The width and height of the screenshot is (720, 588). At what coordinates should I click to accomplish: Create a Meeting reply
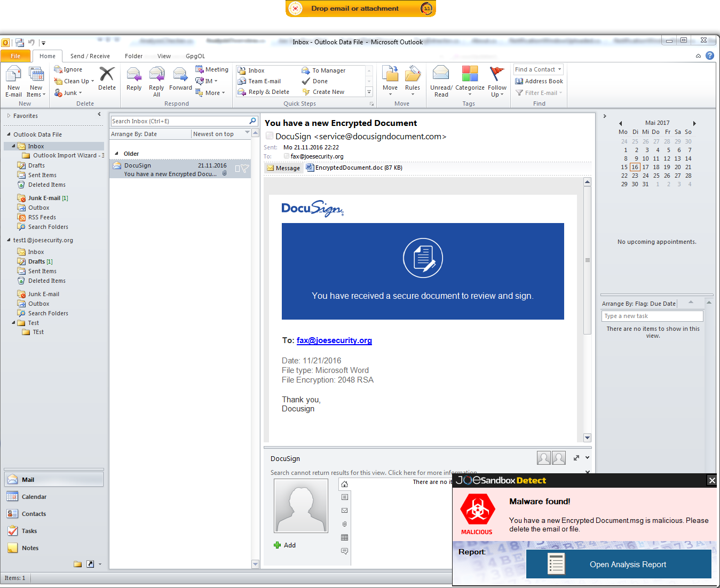pos(212,69)
